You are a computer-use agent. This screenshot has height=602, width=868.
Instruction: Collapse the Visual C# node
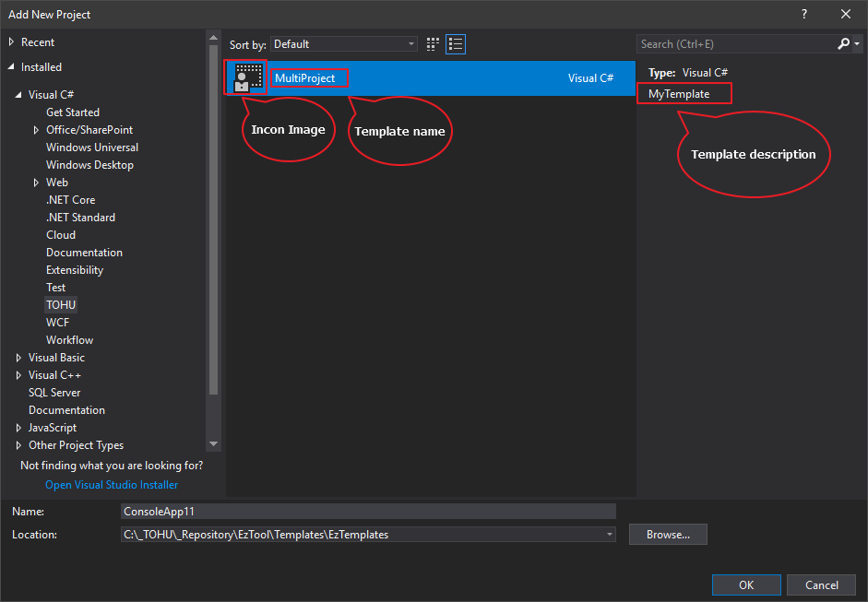click(20, 94)
